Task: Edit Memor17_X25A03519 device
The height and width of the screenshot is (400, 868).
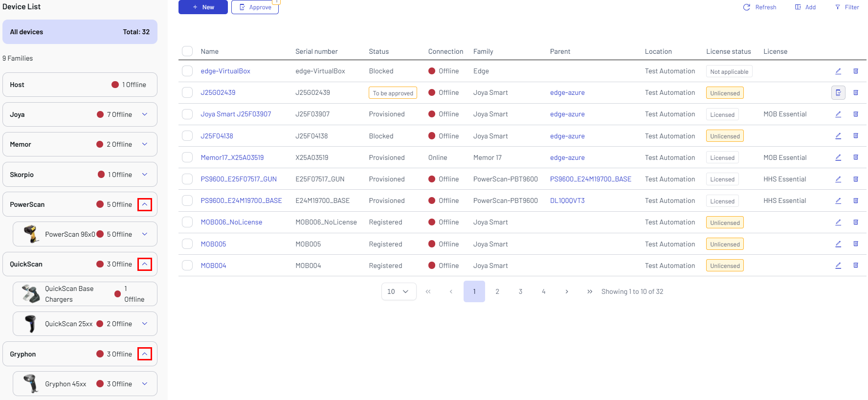Action: coord(838,157)
